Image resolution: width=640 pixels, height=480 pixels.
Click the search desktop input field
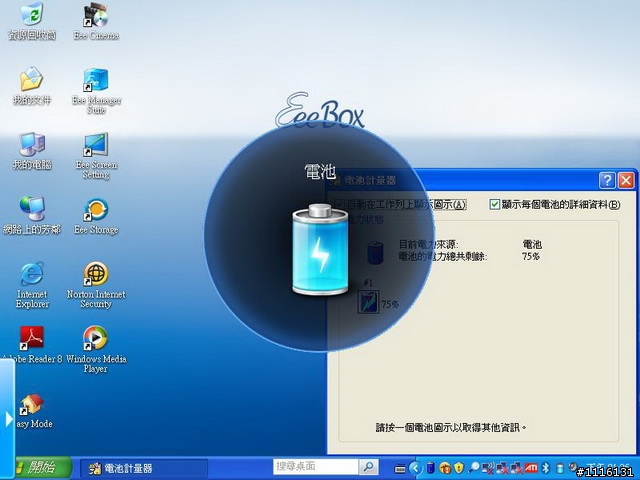coord(316,467)
